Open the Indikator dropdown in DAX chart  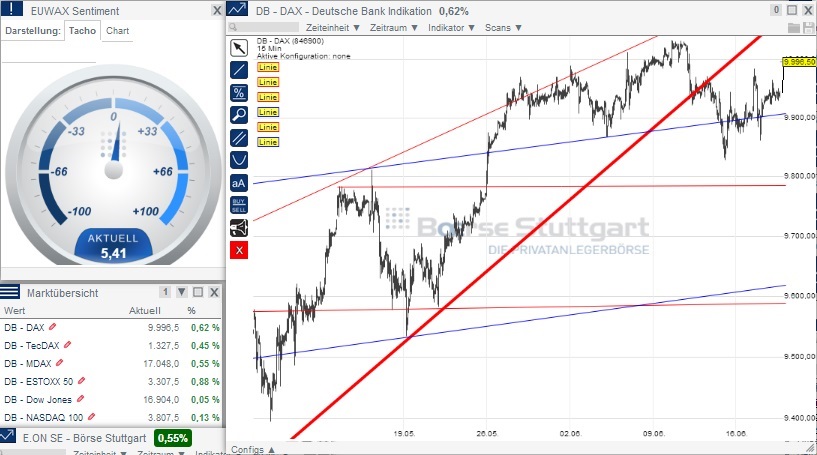451,28
